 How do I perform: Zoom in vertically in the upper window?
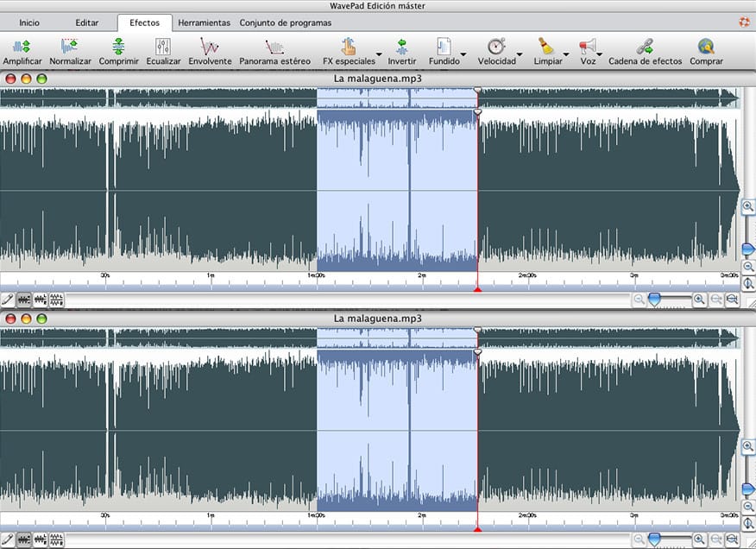click(748, 206)
